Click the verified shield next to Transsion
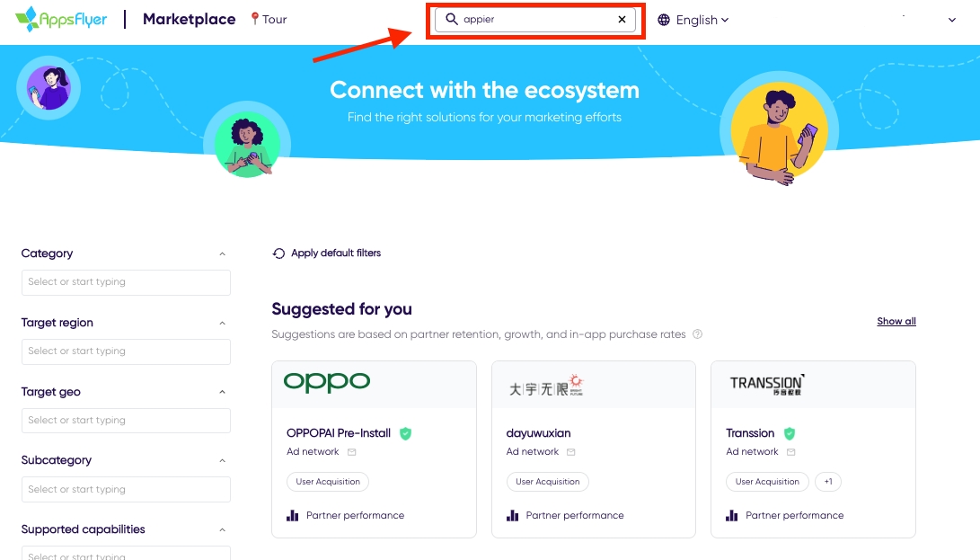This screenshot has height=560, width=980. pyautogui.click(x=790, y=433)
